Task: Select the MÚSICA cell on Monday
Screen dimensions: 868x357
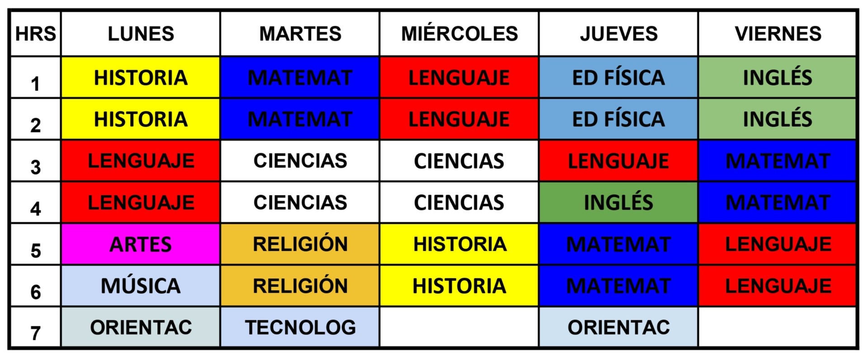Action: [141, 286]
